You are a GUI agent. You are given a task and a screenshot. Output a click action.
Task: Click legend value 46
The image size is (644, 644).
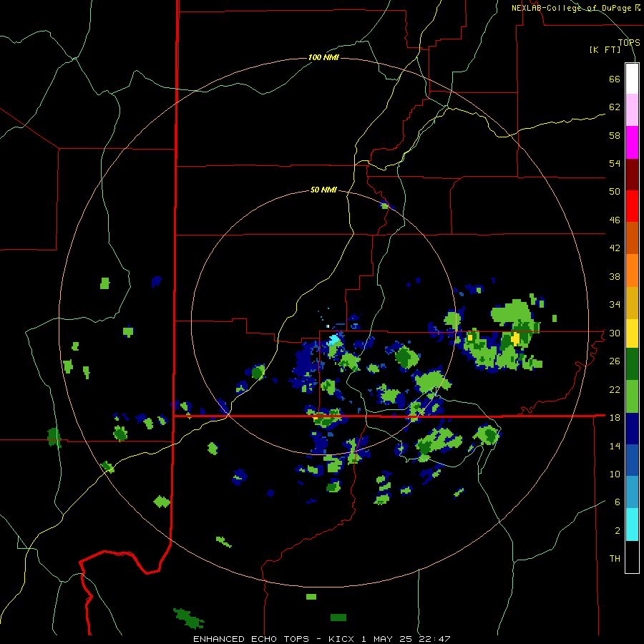(x=615, y=220)
